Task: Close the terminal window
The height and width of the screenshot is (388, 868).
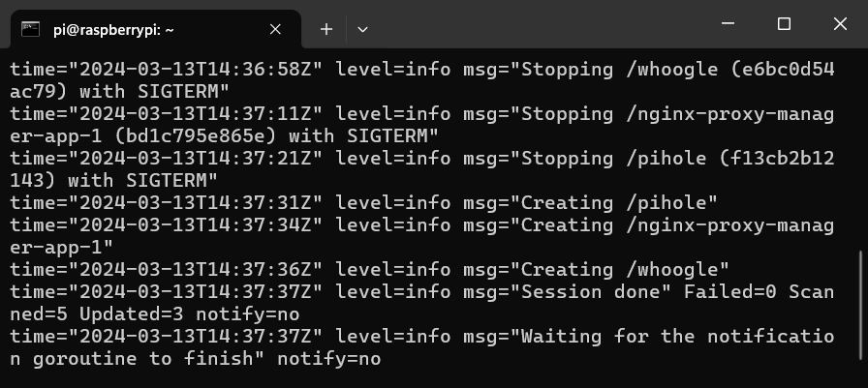Action: tap(840, 24)
